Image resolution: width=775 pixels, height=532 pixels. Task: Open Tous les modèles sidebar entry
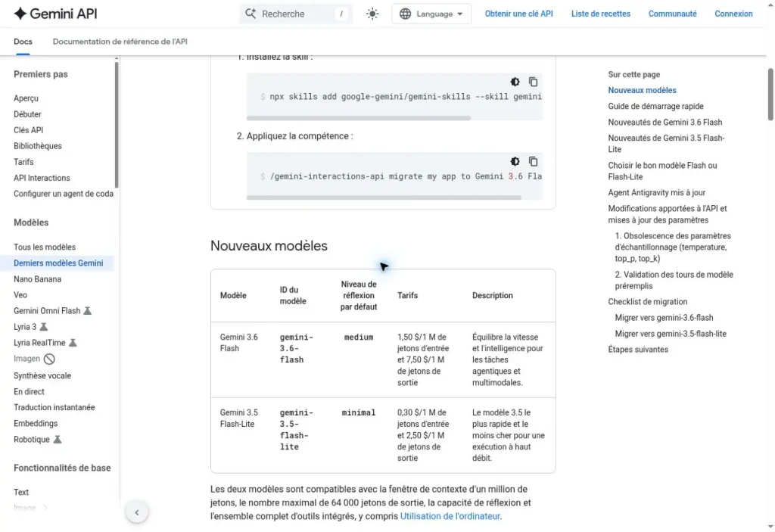click(x=45, y=247)
